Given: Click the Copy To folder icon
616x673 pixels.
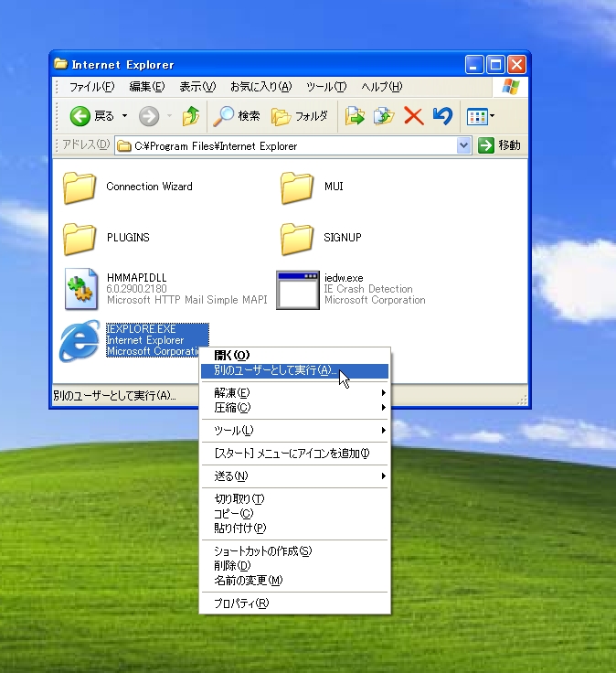Looking at the screenshot, I should pos(384,116).
